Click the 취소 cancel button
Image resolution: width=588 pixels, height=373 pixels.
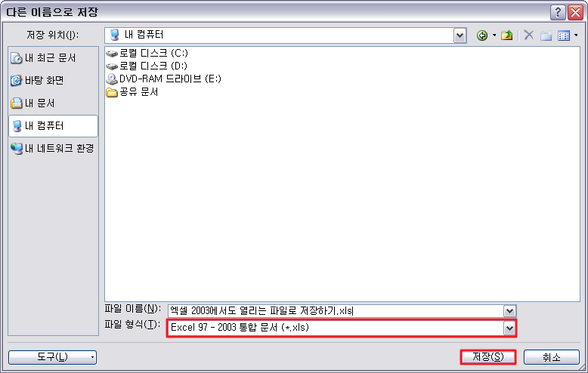(x=552, y=357)
